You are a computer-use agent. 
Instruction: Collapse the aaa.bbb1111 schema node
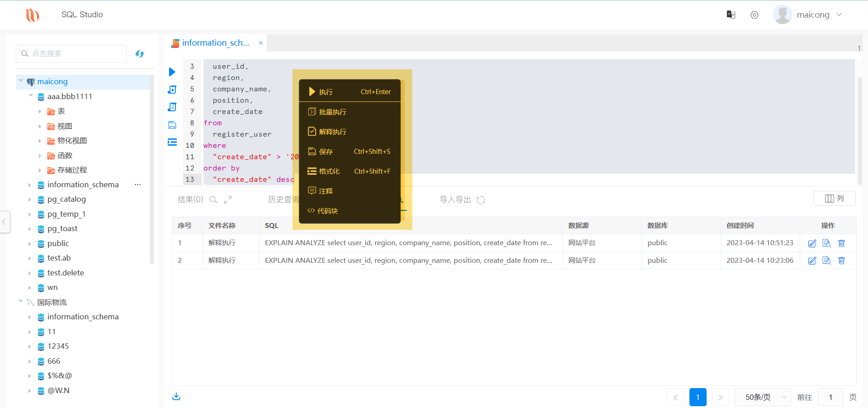point(31,96)
